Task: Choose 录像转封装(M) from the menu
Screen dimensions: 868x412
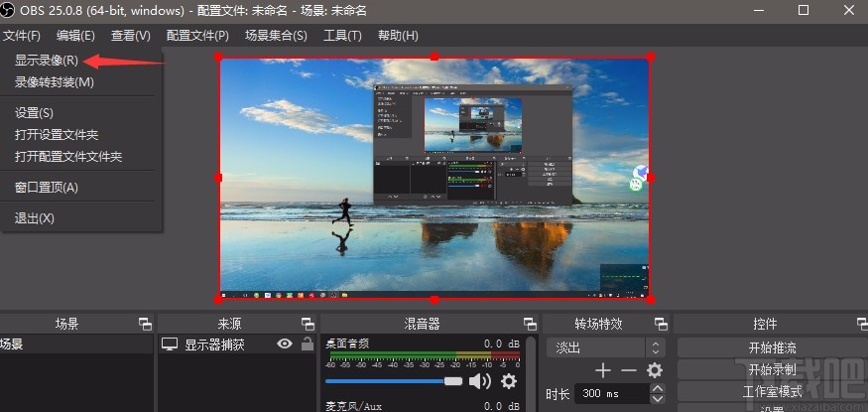Action: pos(55,82)
